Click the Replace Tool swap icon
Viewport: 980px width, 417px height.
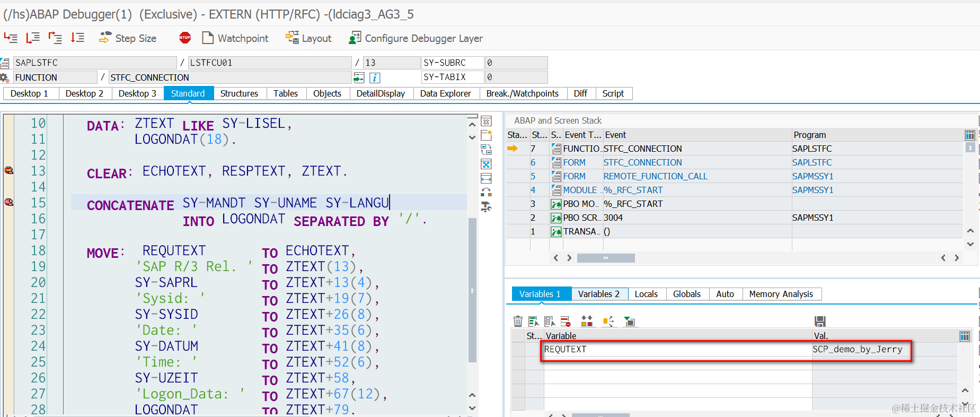486,150
